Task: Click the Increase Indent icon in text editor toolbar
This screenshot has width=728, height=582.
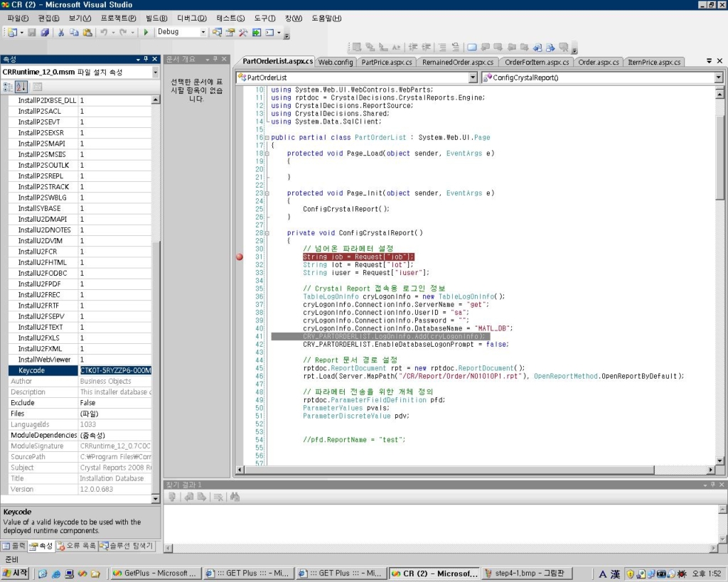Action: 426,48
